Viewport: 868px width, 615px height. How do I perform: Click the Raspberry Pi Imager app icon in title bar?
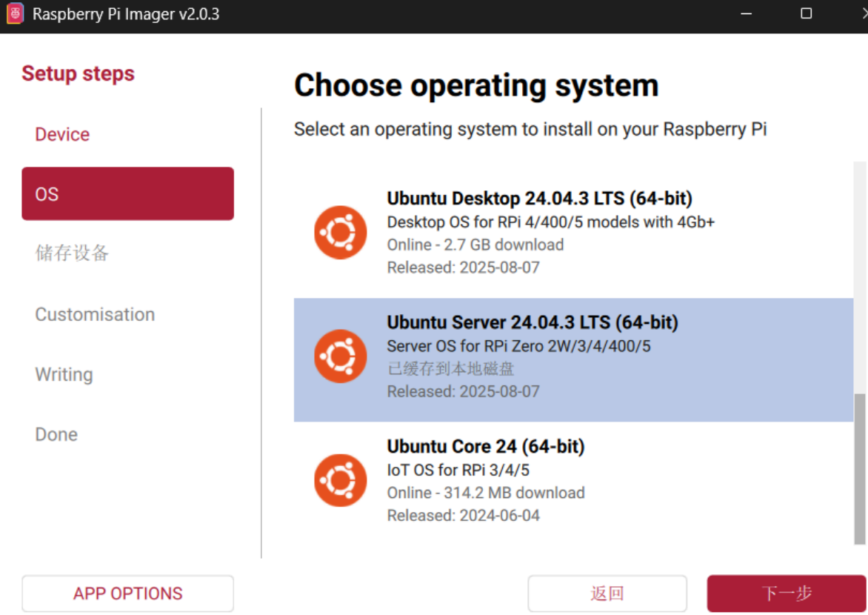tap(16, 13)
